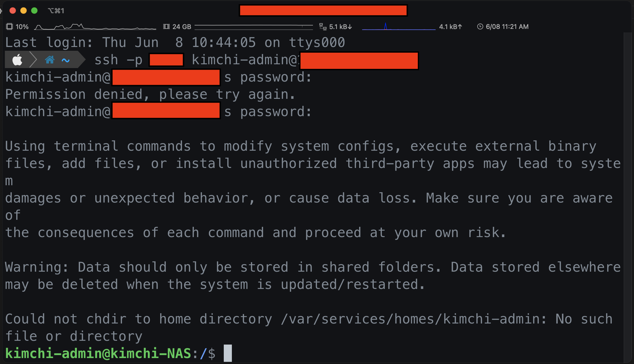Click the memory usage graph bar

[x=253, y=27]
